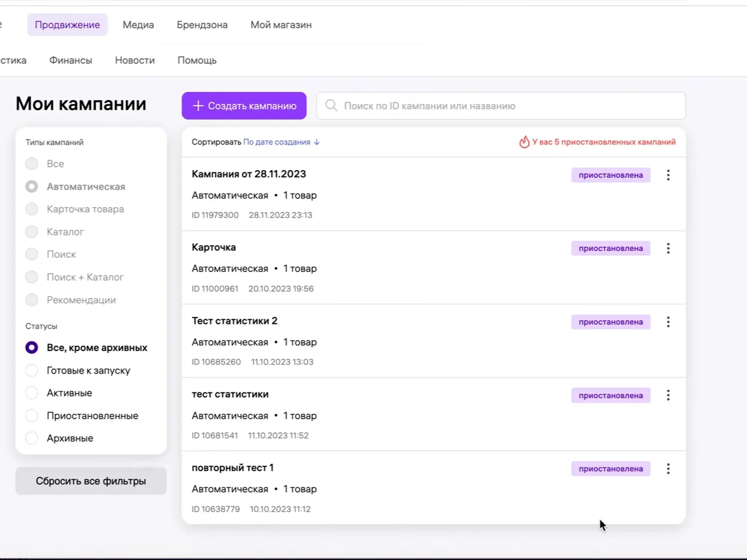The height and width of the screenshot is (560, 747).
Task: Select status Все, кроме архивных
Action: point(32,348)
